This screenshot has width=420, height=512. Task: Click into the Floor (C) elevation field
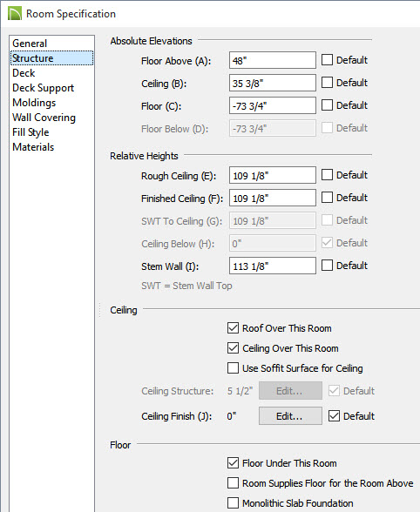click(x=273, y=105)
